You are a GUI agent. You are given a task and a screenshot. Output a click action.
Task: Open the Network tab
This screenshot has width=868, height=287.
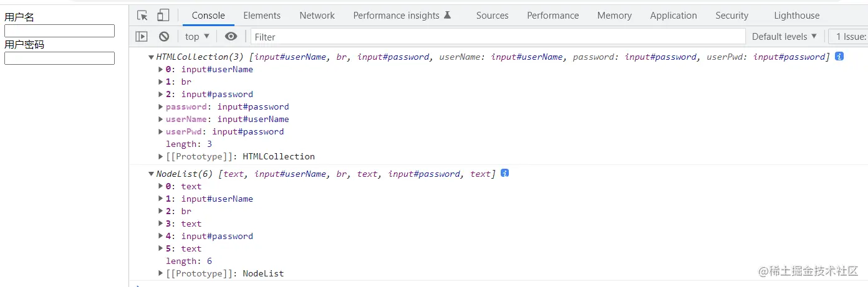(x=317, y=16)
